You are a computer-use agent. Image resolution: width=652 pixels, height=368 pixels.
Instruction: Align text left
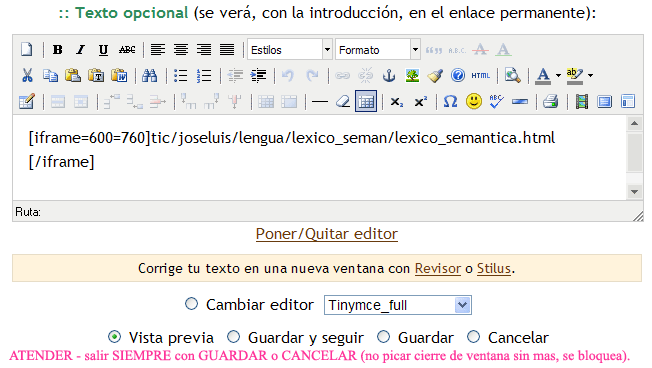(158, 50)
